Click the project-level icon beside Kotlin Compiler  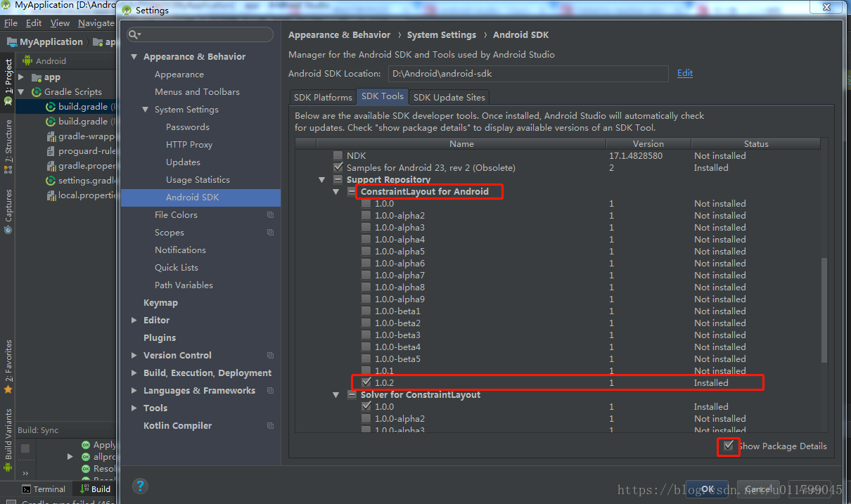tap(270, 426)
